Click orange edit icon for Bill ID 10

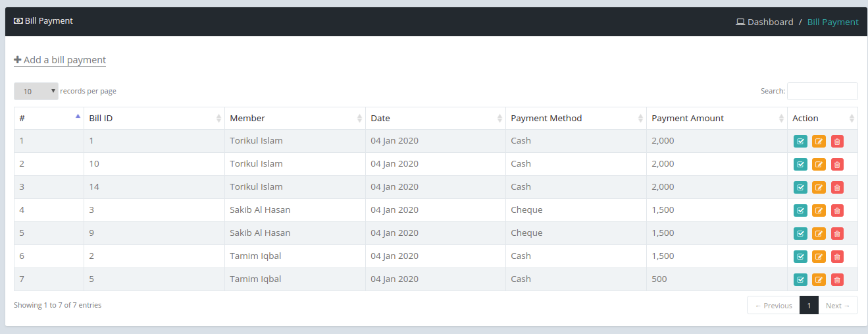point(819,164)
